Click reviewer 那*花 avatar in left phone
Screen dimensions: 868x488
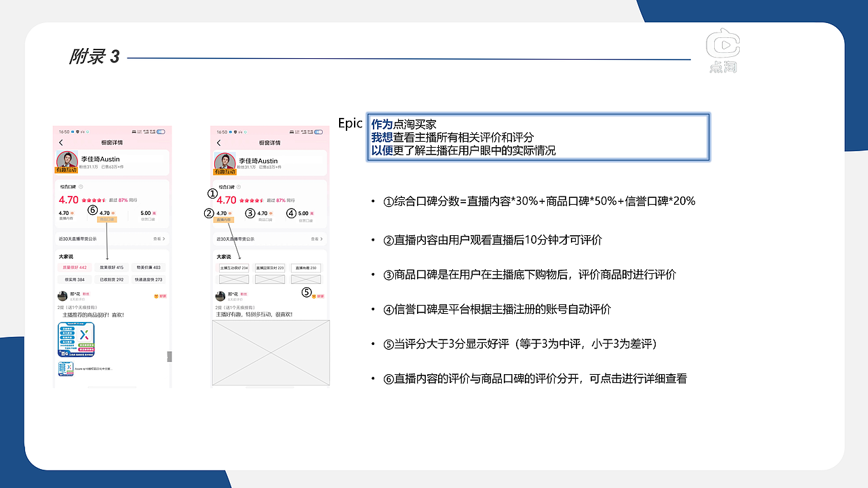click(x=62, y=296)
